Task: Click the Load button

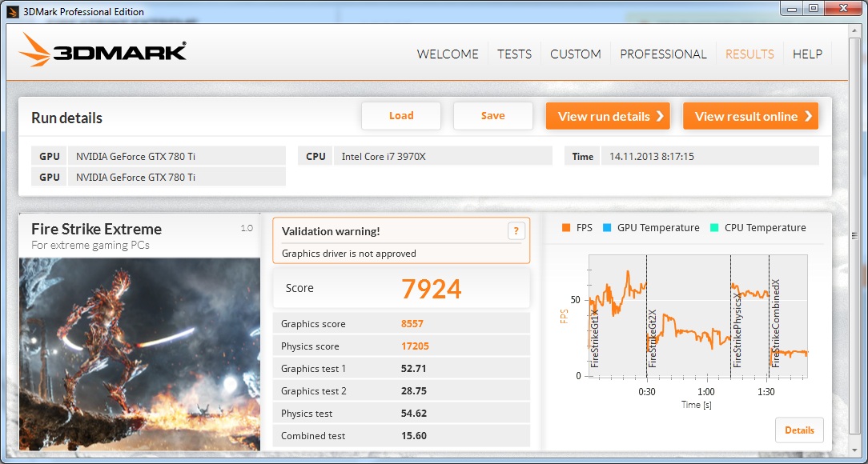Action: coord(401,115)
